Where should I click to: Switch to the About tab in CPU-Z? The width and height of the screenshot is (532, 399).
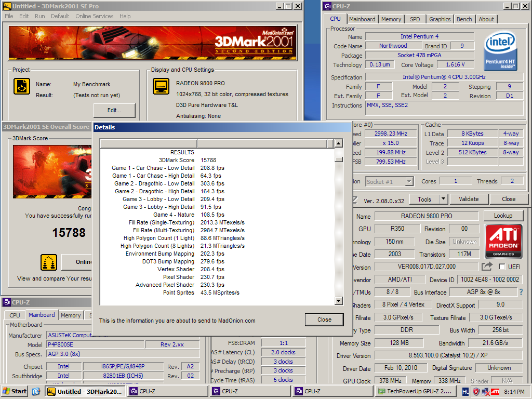486,19
